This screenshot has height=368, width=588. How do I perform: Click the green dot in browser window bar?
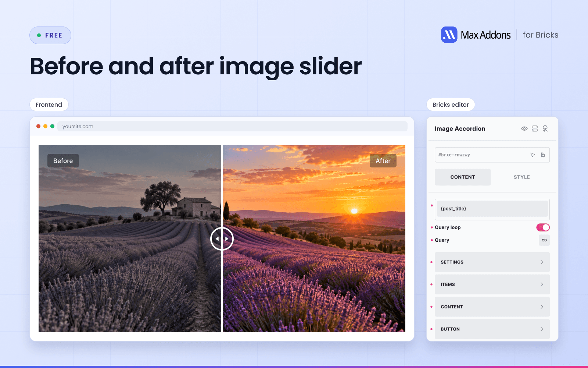(x=52, y=126)
